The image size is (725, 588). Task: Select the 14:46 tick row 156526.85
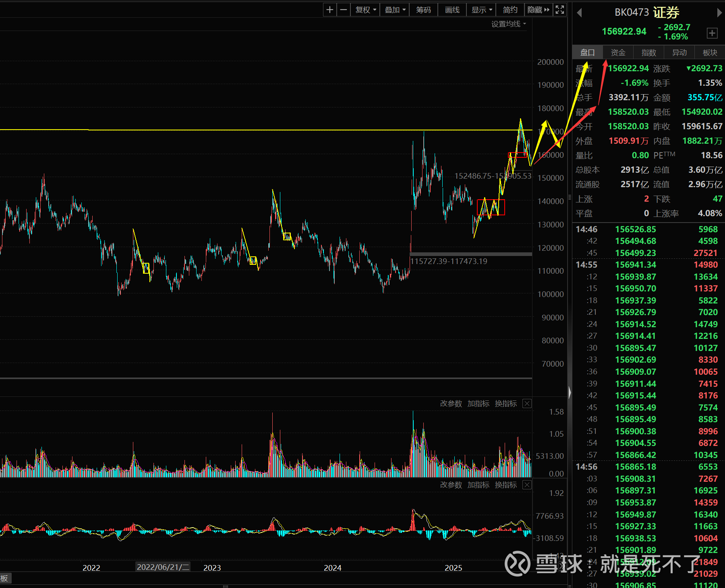(x=648, y=229)
